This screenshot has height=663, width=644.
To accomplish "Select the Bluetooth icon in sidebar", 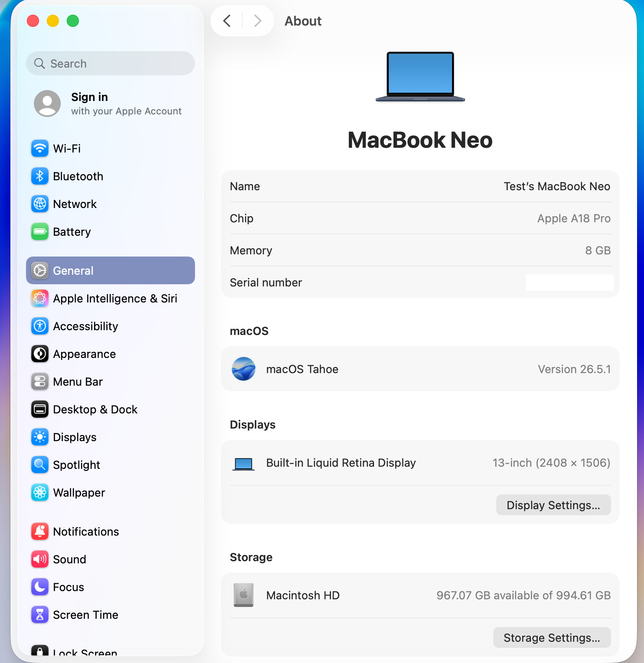I will 40,176.
